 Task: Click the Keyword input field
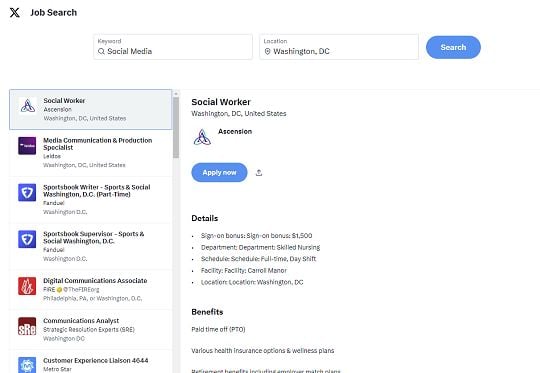click(x=173, y=47)
